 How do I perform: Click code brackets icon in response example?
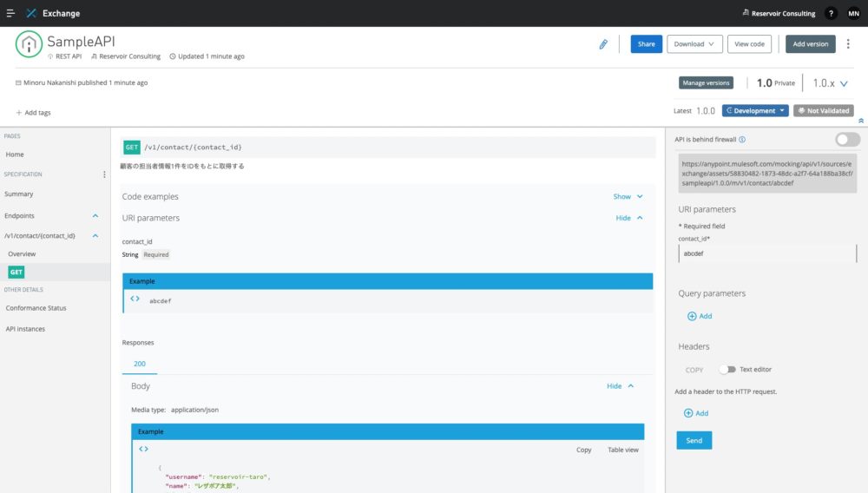[x=144, y=449]
